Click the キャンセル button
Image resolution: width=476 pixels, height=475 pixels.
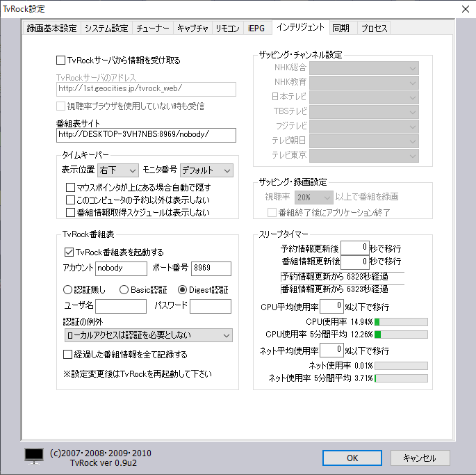[x=420, y=458]
